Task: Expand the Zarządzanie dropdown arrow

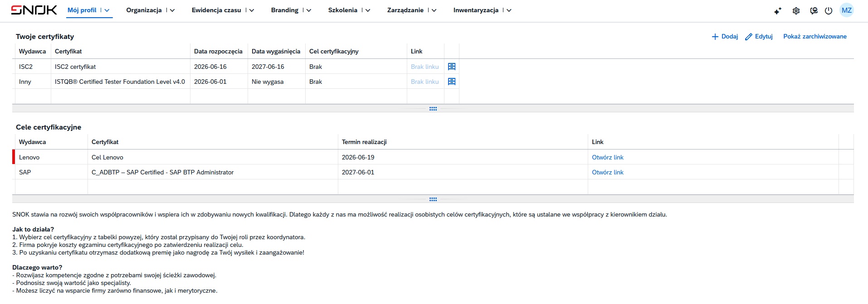Action: pyautogui.click(x=434, y=10)
